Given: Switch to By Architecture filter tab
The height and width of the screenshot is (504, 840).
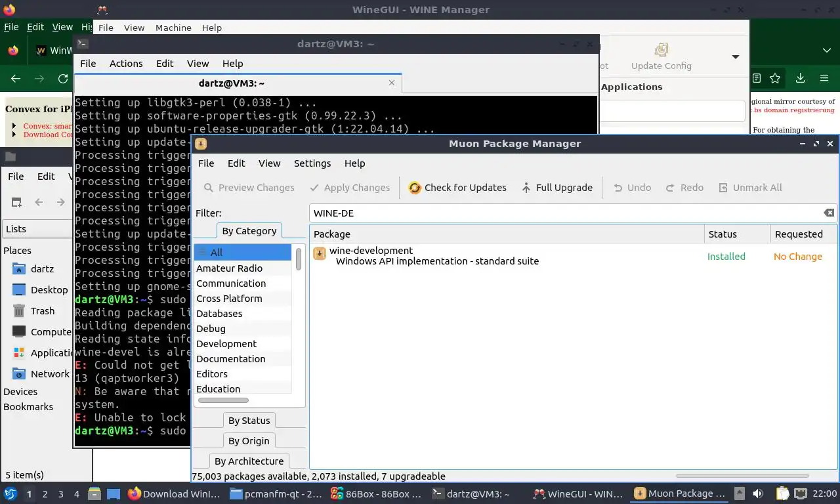Looking at the screenshot, I should [x=249, y=461].
